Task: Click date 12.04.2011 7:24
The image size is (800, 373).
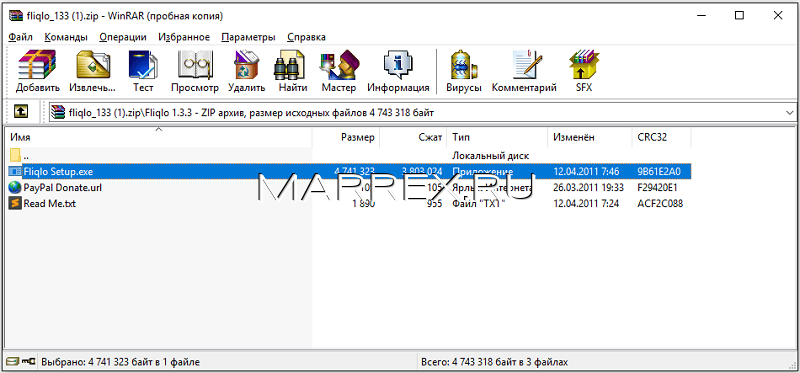Action: (x=586, y=204)
